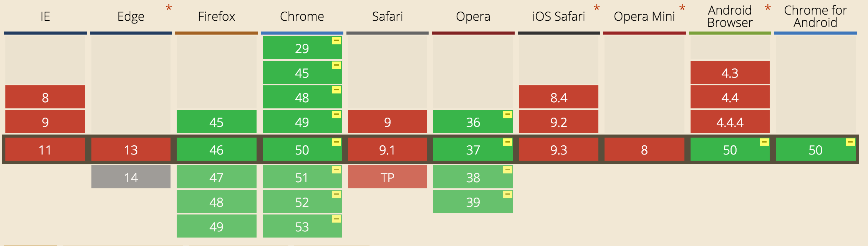Select the Safari column header
The width and height of the screenshot is (868, 246).
387,17
